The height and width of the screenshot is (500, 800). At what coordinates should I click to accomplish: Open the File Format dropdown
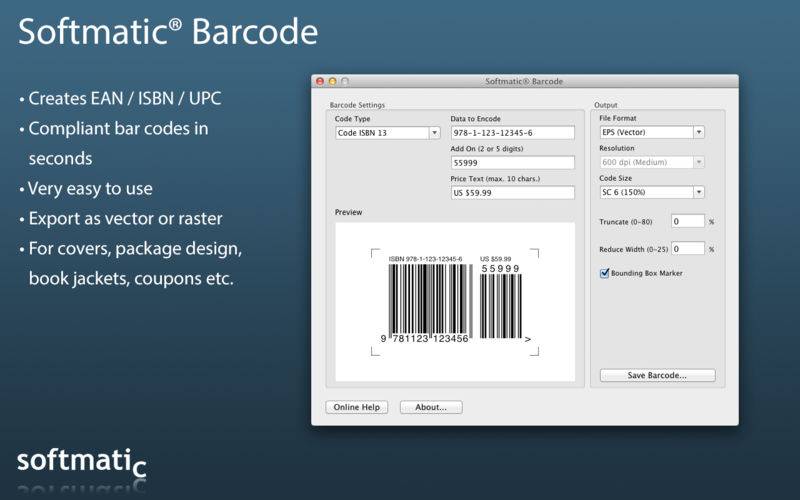tap(652, 132)
